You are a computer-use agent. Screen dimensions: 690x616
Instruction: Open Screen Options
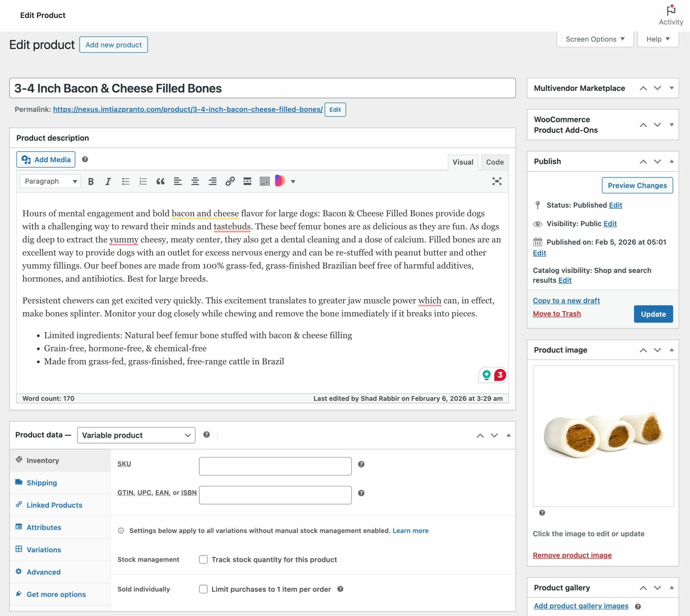coord(594,39)
